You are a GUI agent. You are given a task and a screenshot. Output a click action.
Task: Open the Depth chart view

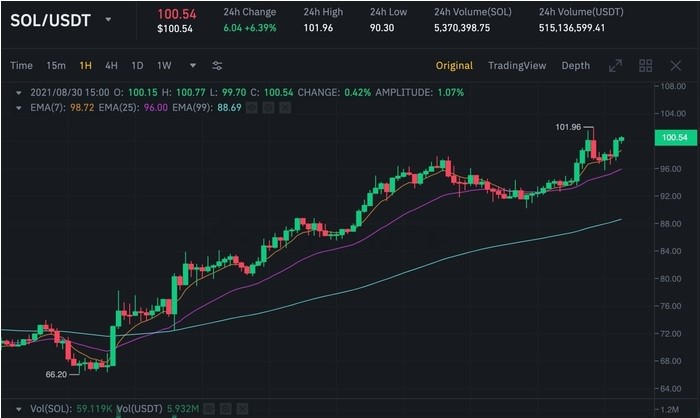click(575, 66)
